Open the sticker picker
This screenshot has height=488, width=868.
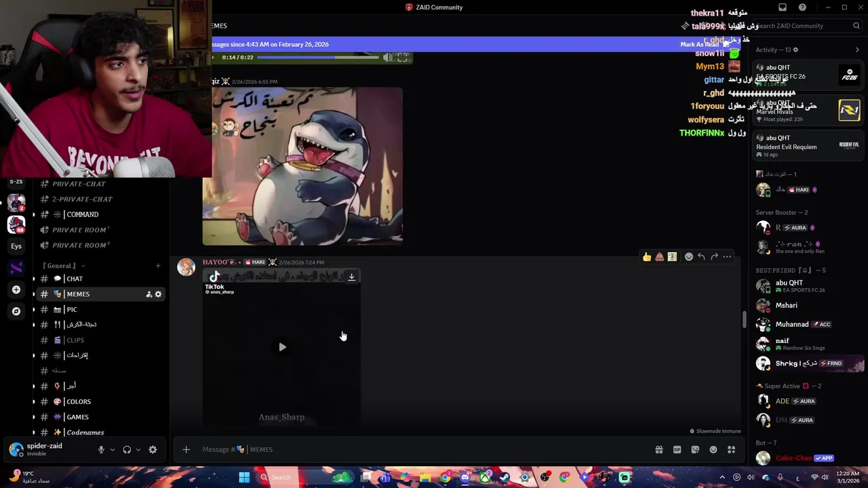(695, 449)
